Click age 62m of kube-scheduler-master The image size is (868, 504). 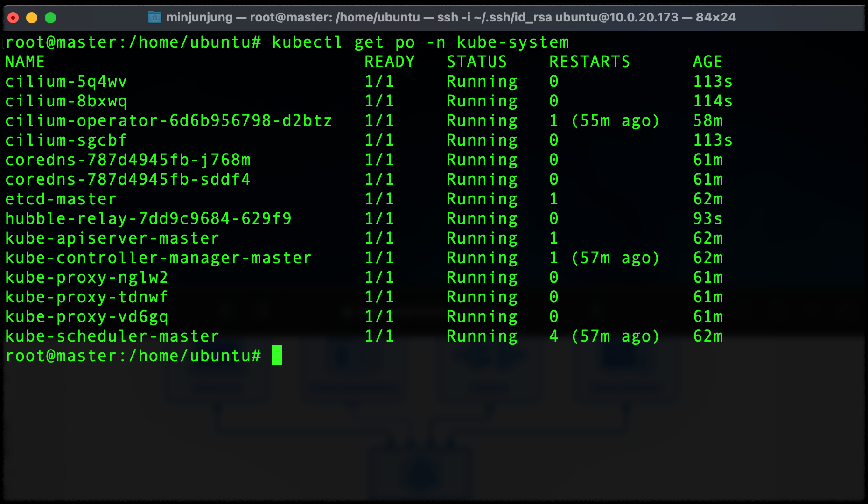[x=708, y=336]
